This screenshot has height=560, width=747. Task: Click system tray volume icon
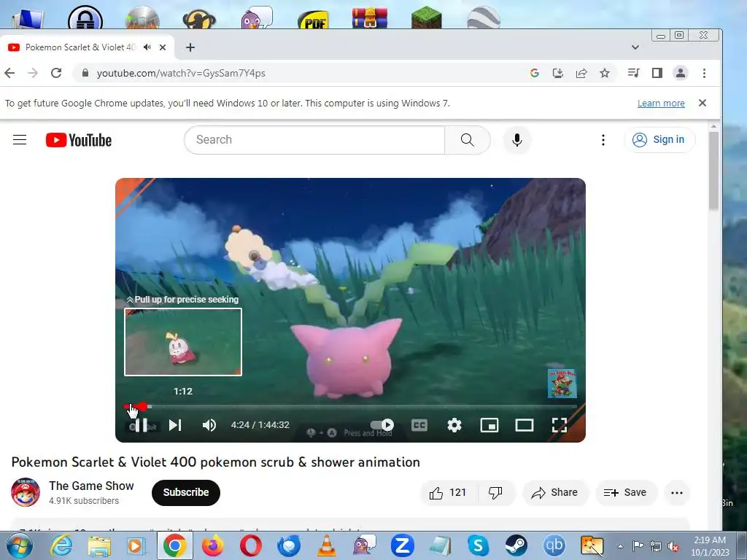pyautogui.click(x=673, y=546)
